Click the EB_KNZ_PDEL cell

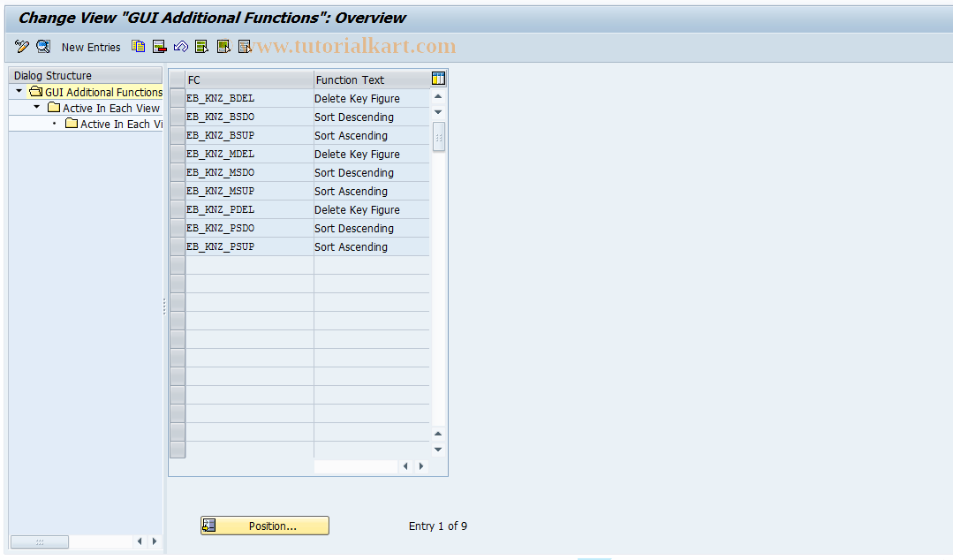[249, 209]
